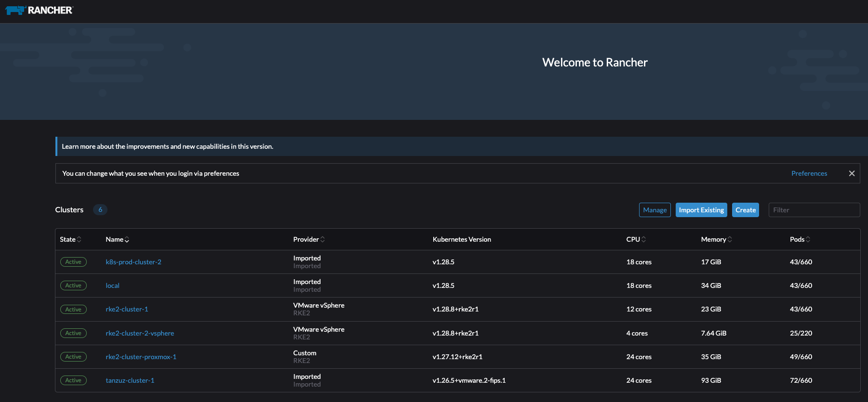Sort clusters by Pods column
The height and width of the screenshot is (402, 868).
(800, 239)
